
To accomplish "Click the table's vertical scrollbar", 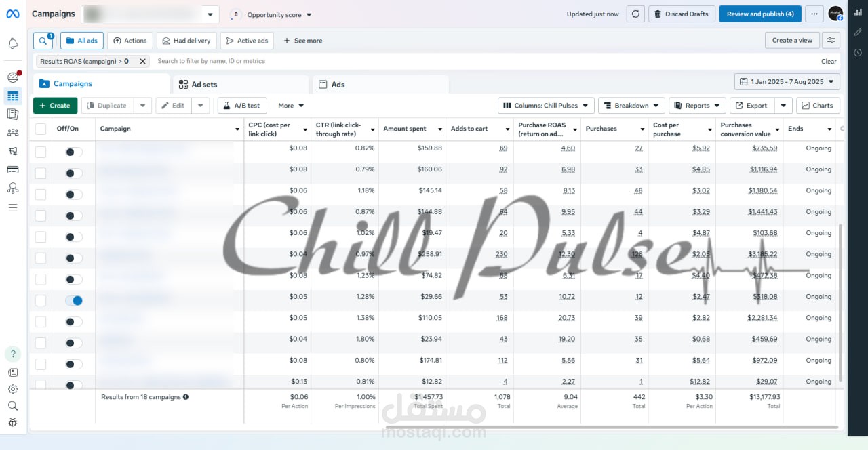I will tap(841, 303).
